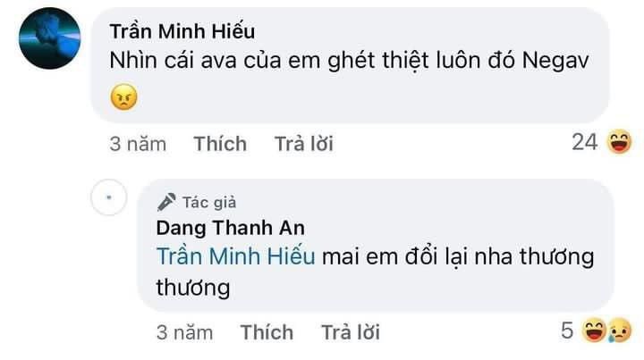
Task: Click the "3 năm" timestamp under the first comment
Action: (138, 144)
